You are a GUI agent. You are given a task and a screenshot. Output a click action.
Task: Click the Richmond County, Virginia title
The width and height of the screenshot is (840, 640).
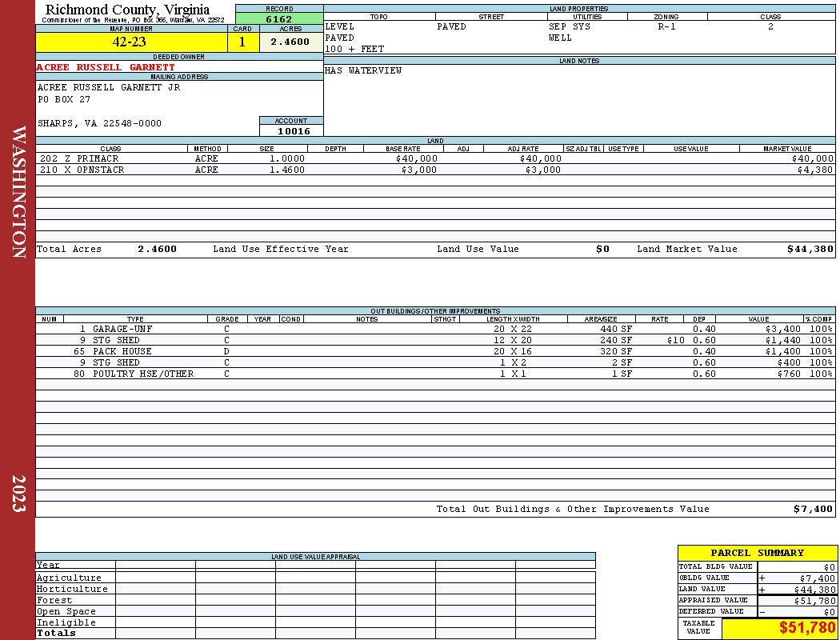click(127, 9)
